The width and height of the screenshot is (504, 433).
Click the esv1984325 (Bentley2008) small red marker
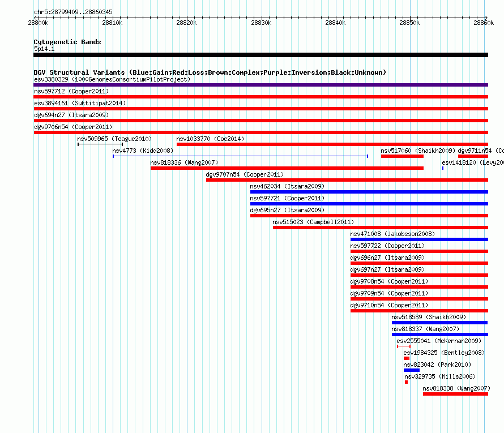pyautogui.click(x=407, y=358)
